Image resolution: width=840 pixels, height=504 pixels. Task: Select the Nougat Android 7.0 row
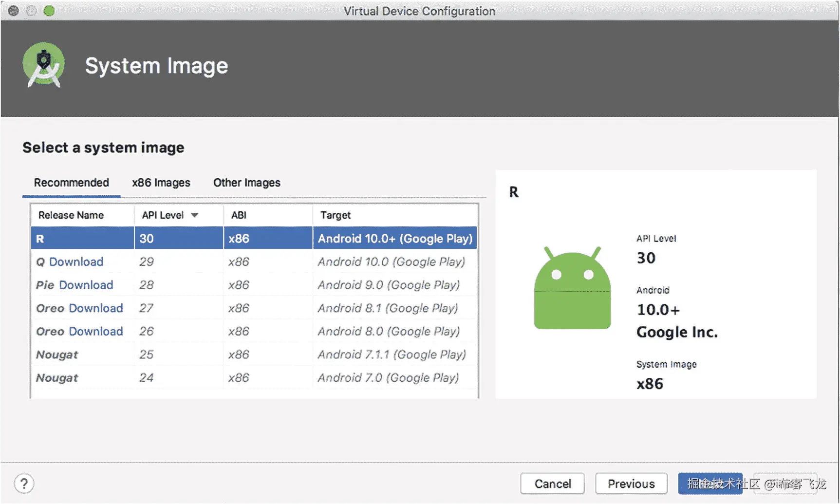253,378
